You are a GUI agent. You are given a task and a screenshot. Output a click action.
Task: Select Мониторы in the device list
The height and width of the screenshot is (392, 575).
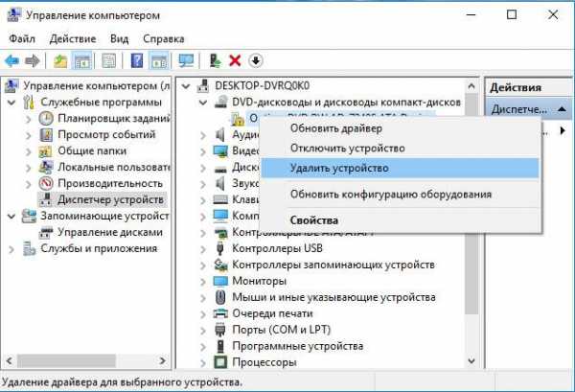(x=258, y=281)
